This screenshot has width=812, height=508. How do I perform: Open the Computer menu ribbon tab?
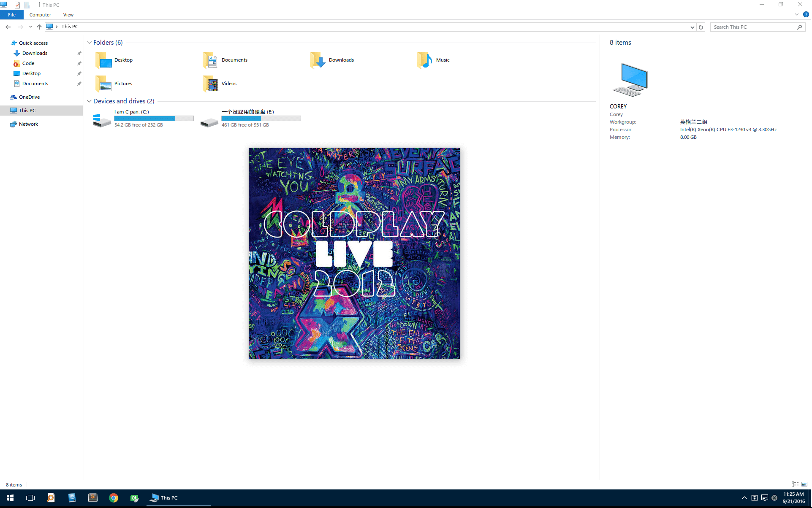pos(40,15)
